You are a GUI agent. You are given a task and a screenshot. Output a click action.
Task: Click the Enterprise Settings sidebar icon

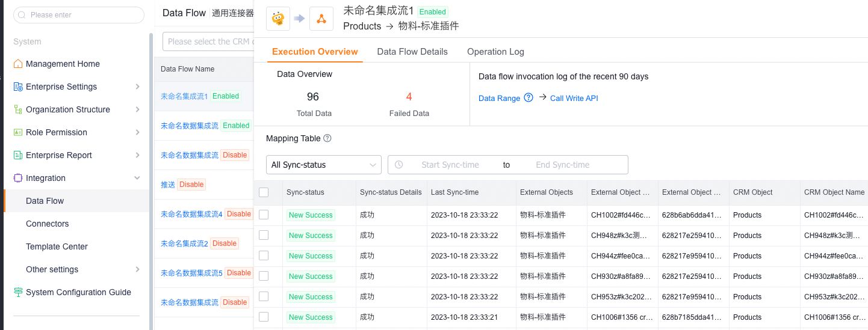pyautogui.click(x=18, y=87)
